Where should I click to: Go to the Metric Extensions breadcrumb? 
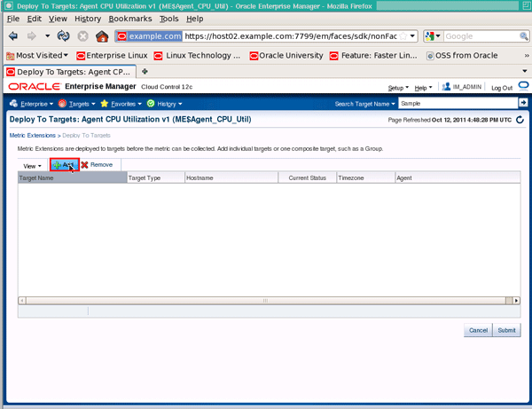point(33,136)
